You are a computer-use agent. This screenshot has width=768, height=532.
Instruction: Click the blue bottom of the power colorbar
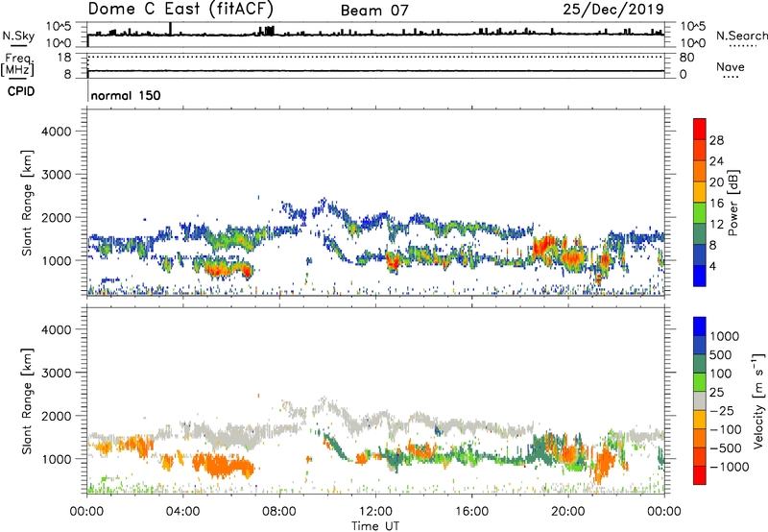[700, 276]
